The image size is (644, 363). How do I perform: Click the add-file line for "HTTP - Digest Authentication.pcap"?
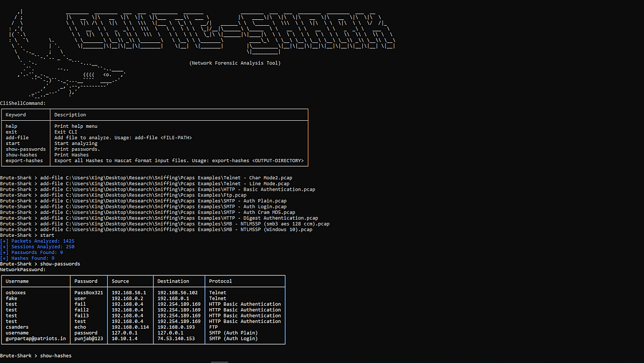click(159, 218)
